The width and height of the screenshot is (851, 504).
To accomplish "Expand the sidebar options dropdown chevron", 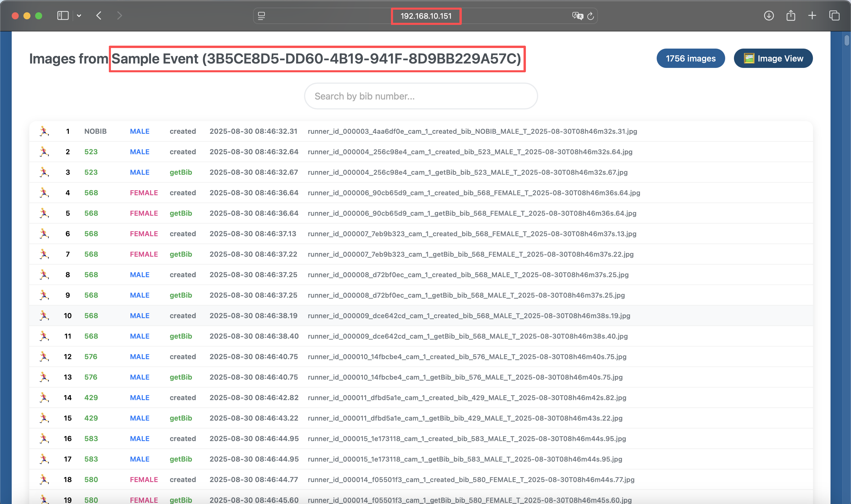I will coord(79,16).
